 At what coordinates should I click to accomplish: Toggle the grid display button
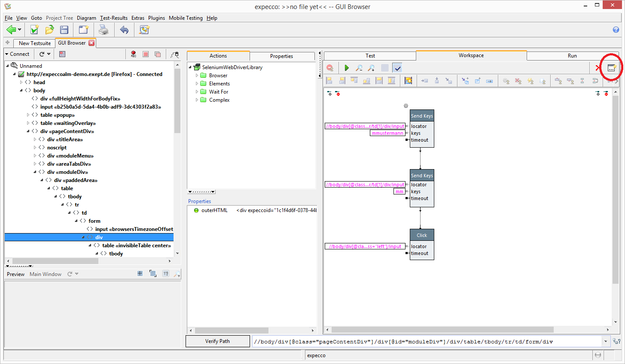385,68
